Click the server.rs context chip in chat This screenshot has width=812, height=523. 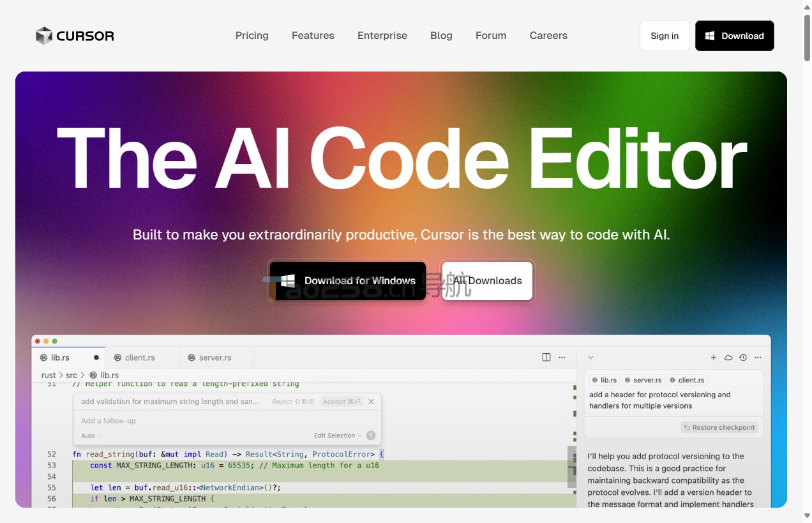click(643, 380)
